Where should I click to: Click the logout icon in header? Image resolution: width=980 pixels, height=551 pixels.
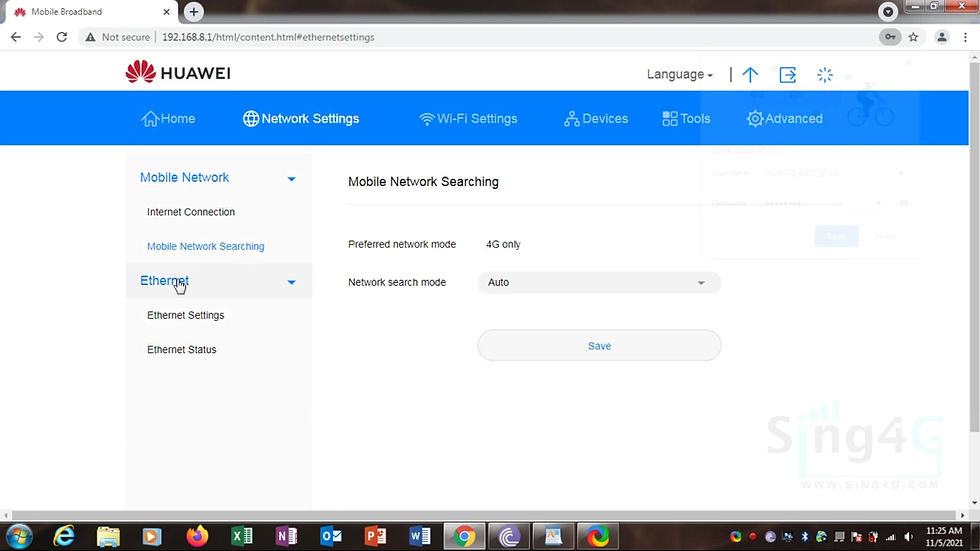click(x=788, y=75)
